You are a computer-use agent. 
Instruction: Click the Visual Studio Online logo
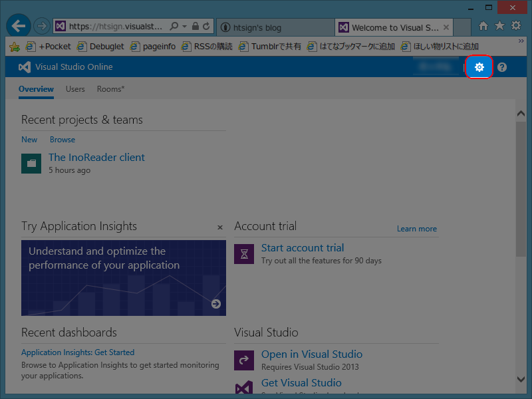[25, 67]
